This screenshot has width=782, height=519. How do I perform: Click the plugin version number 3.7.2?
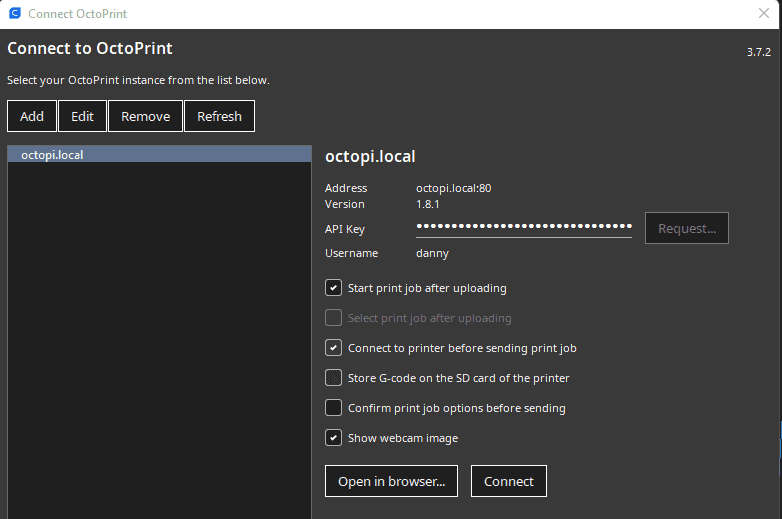759,52
